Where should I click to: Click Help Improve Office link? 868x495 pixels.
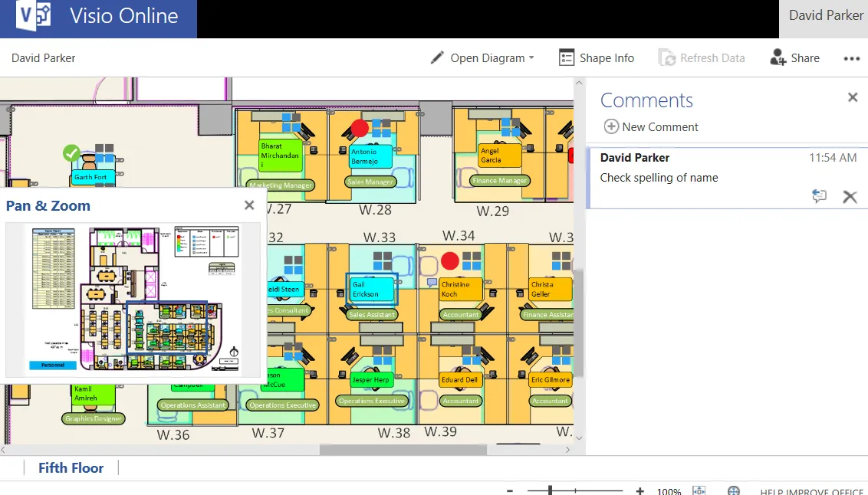811,492
